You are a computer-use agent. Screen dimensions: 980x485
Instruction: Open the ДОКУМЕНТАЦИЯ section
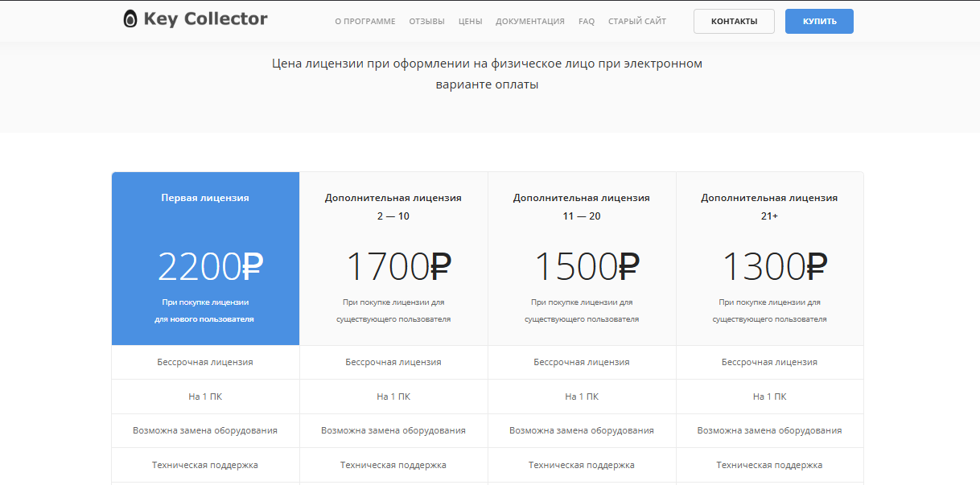(530, 22)
